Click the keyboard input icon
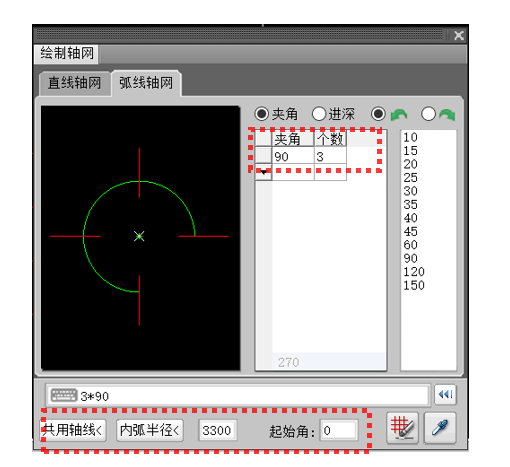The height and width of the screenshot is (467, 510). (64, 395)
